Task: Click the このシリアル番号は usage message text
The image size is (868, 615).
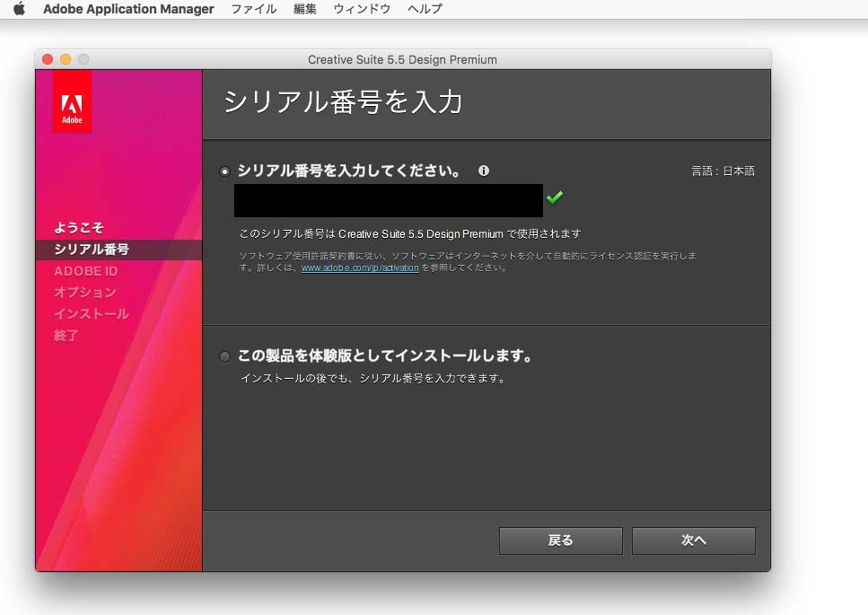Action: coord(410,233)
